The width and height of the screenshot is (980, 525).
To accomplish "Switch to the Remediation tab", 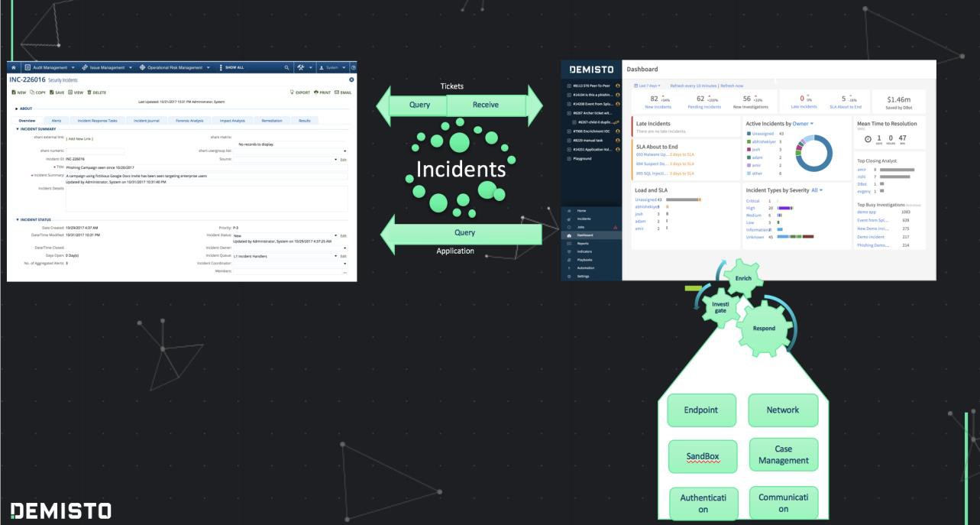I will tap(272, 121).
